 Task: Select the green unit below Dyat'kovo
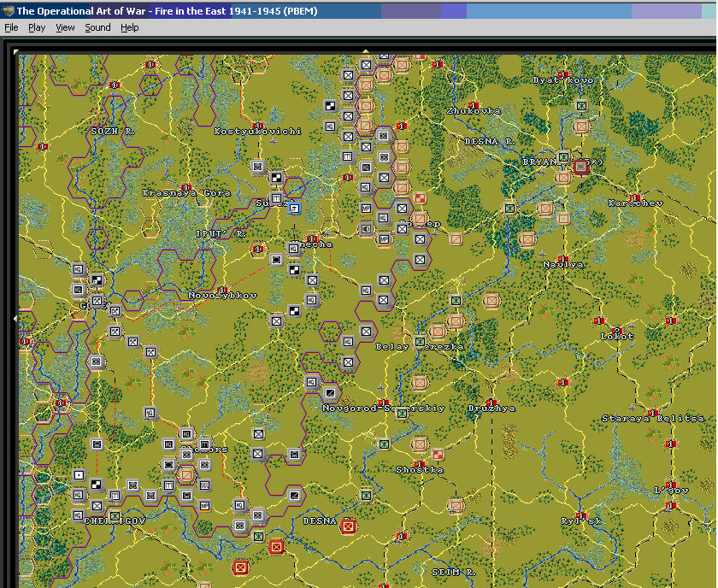click(x=581, y=106)
